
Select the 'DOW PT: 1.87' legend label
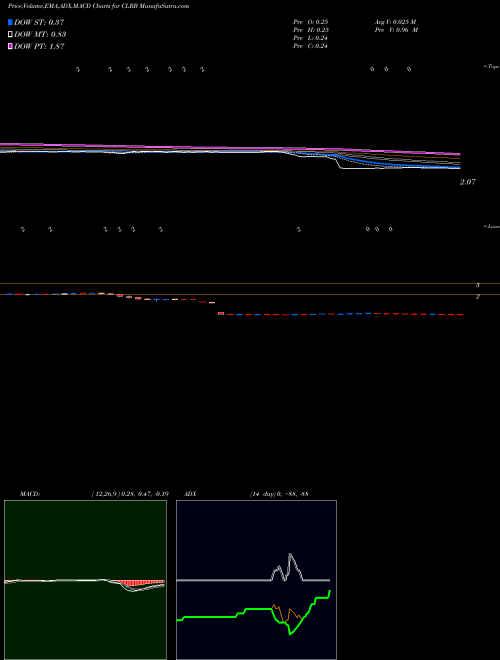tap(39, 46)
